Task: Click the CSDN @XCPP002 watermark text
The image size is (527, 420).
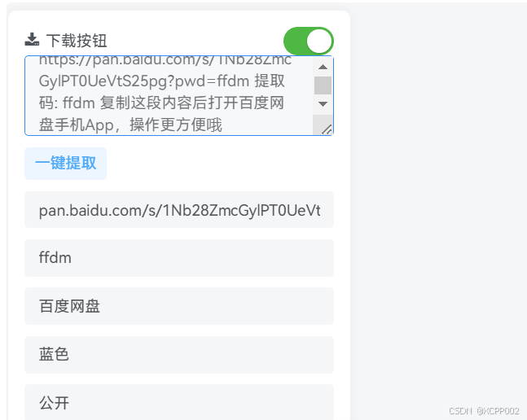Action: coord(484,411)
